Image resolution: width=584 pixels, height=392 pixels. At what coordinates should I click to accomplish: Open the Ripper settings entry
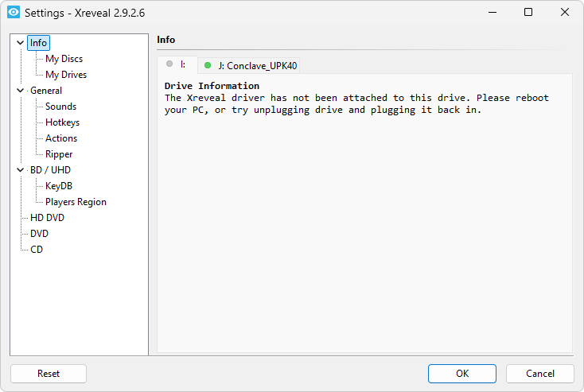pos(59,154)
